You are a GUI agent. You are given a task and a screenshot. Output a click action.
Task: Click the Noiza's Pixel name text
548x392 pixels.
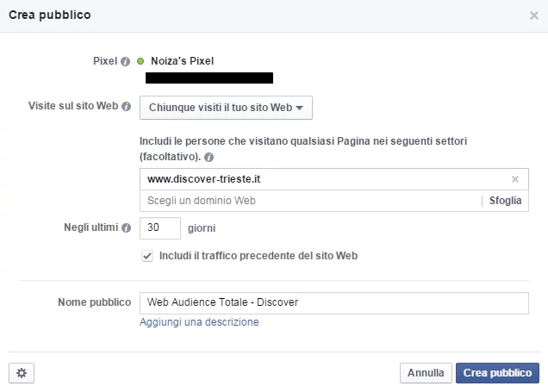click(182, 61)
